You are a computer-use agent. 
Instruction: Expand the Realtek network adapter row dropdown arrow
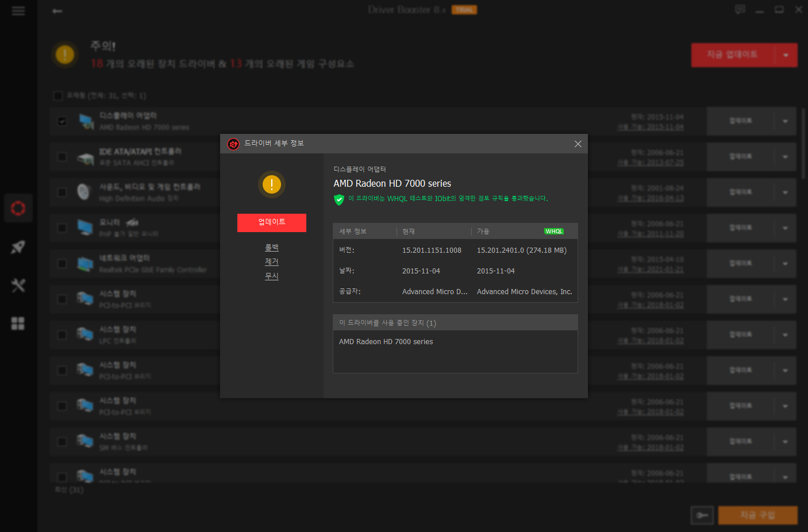[785, 264]
